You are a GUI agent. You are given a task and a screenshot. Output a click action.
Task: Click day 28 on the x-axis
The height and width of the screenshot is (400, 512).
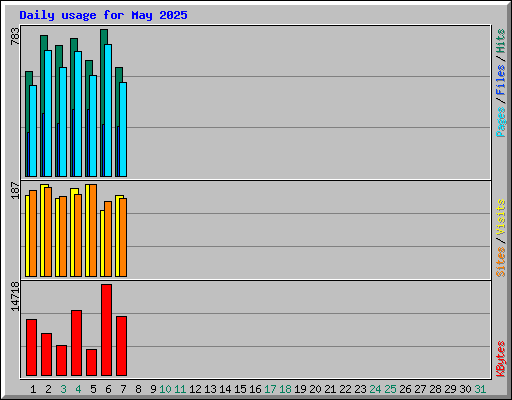[435, 389]
